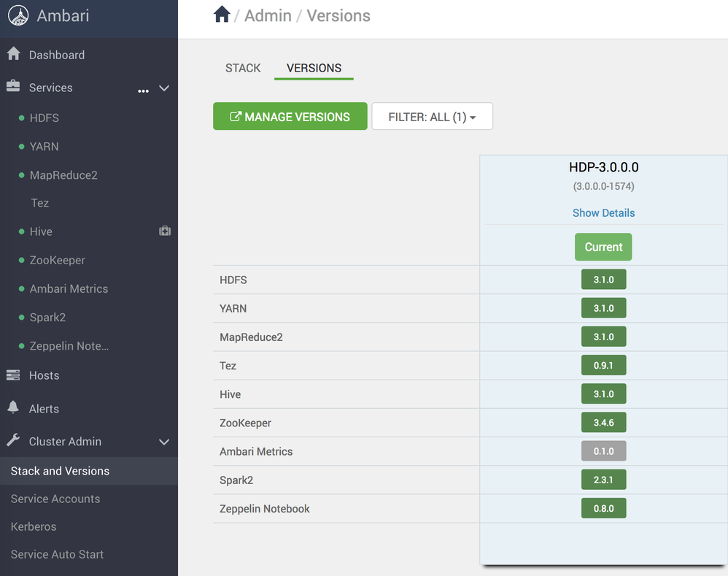The image size is (728, 576).
Task: Click HDP-3.0.0.0 version title
Action: coord(603,166)
